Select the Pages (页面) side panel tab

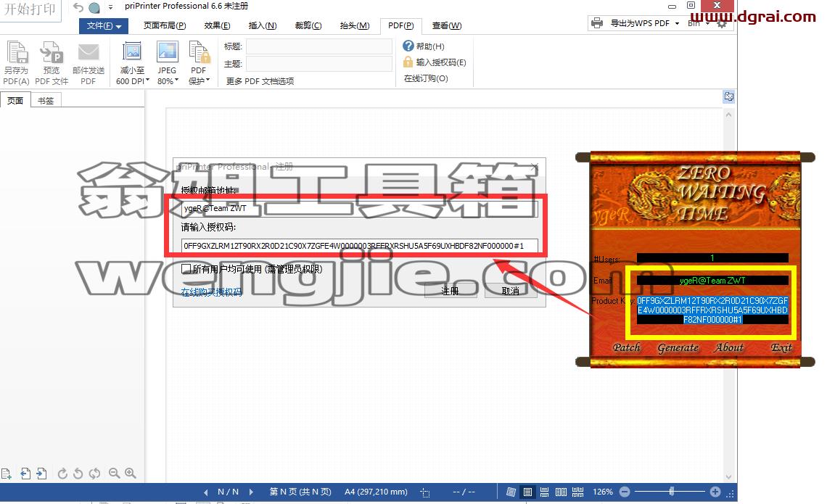point(15,100)
